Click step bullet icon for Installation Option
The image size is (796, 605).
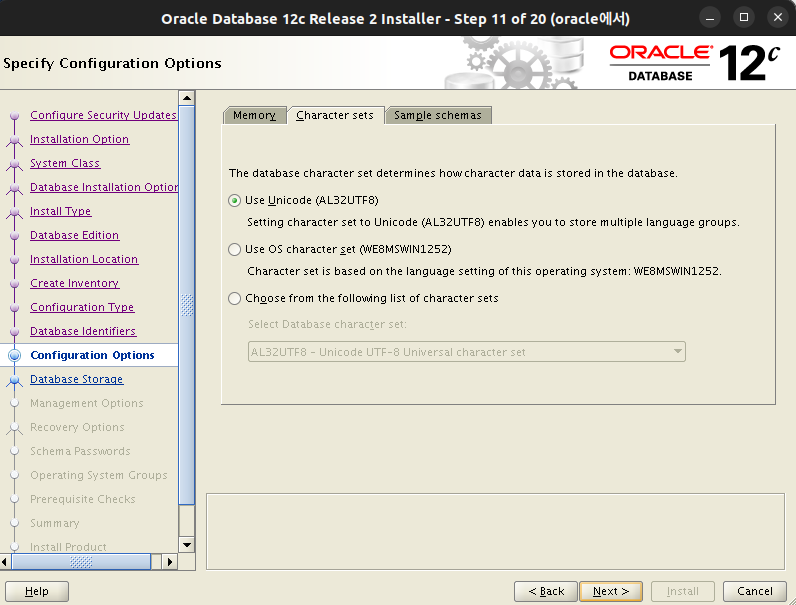click(15, 140)
